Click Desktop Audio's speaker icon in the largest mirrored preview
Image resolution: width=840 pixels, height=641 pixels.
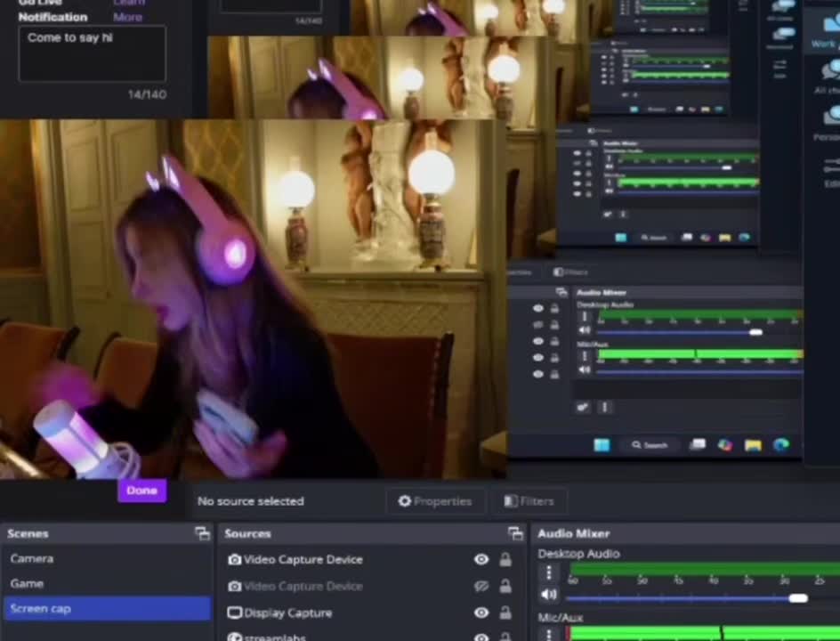tap(585, 330)
